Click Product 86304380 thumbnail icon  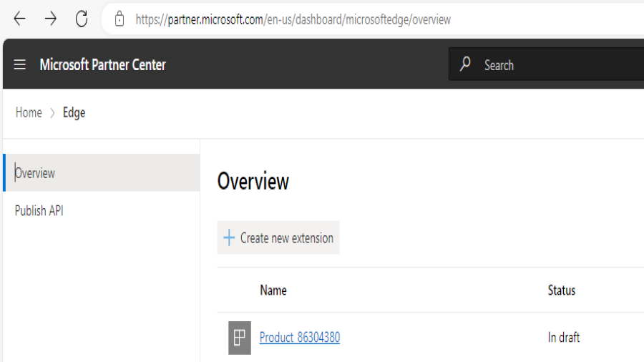(x=240, y=338)
